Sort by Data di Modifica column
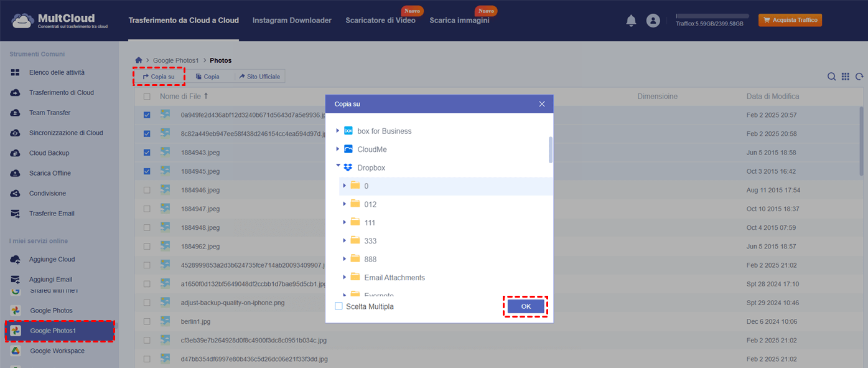Screen dimensions: 868x368 coord(773,97)
